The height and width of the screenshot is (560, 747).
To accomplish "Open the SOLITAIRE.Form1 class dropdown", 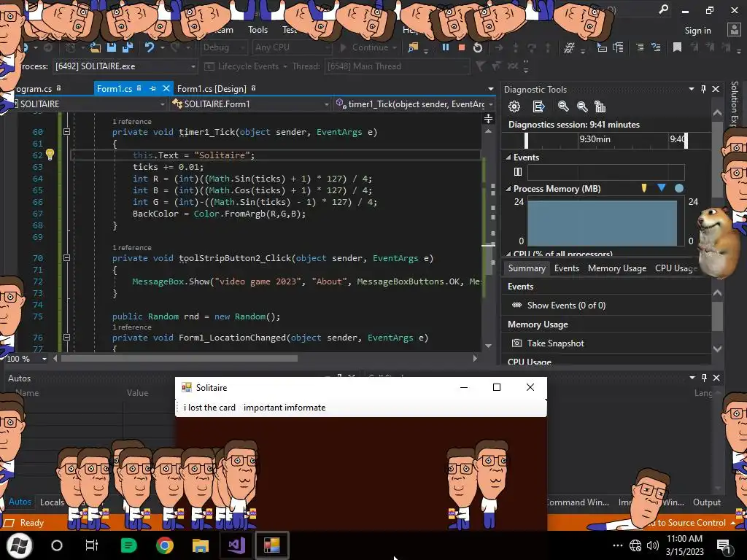I will coord(250,104).
